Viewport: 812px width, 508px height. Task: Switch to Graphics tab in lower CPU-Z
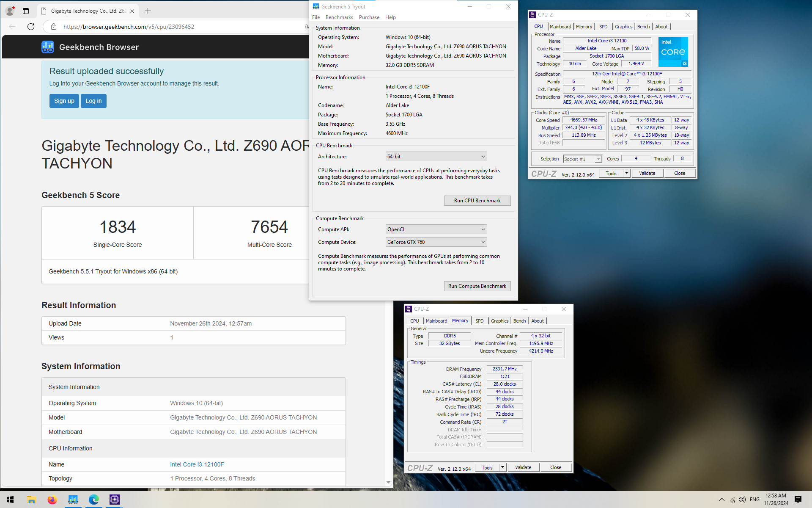point(500,321)
